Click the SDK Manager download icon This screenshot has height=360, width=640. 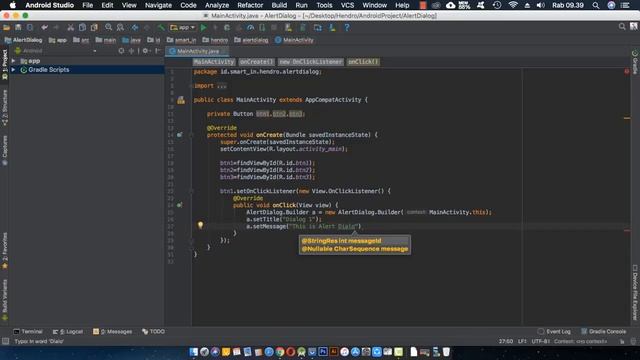(332, 27)
